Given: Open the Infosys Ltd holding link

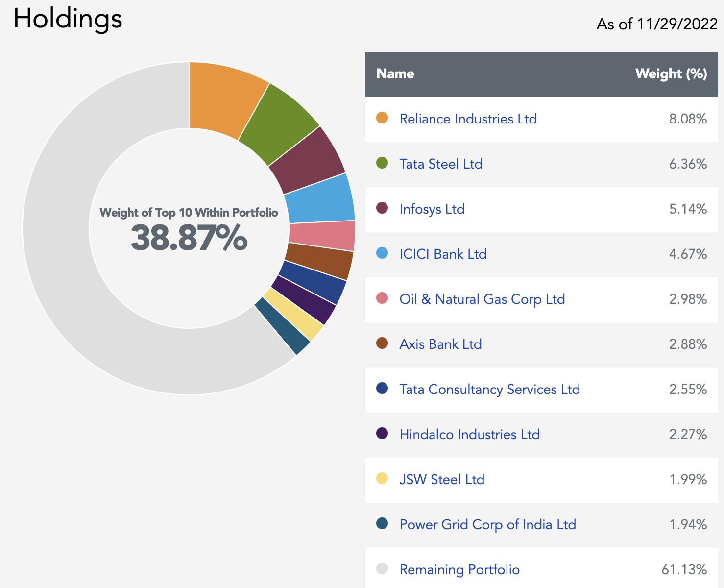Looking at the screenshot, I should 432,209.
